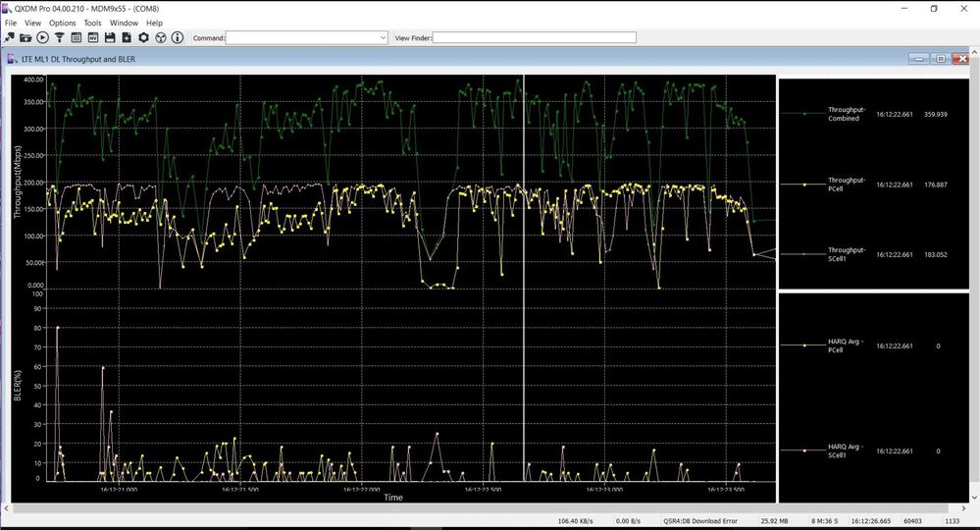Expand the Command dropdown arrow
980x530 pixels.
[x=383, y=38]
